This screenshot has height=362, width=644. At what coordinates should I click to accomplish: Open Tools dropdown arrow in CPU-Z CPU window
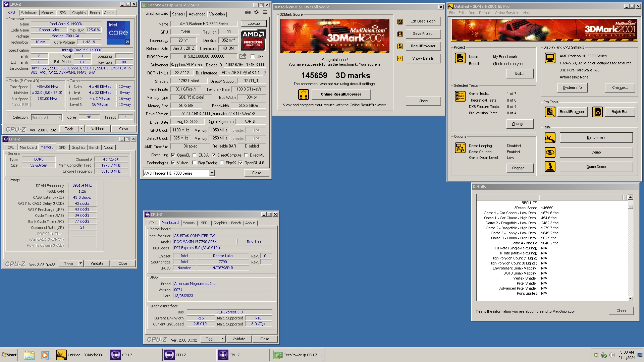point(81,129)
